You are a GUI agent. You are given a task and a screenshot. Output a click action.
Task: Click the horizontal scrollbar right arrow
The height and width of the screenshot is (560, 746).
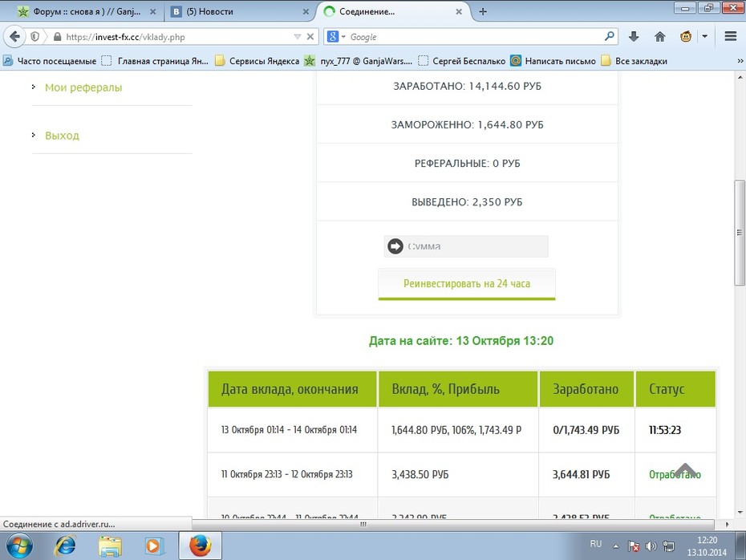point(727,525)
